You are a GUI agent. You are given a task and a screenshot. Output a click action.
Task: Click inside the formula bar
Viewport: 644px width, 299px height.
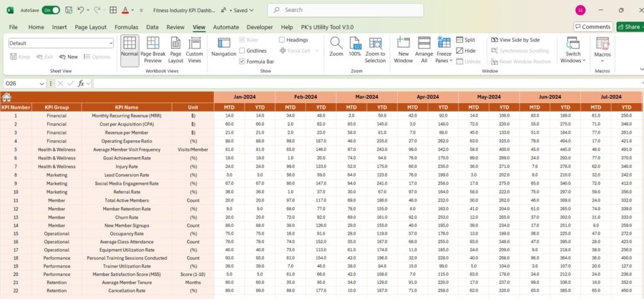pyautogui.click(x=367, y=84)
